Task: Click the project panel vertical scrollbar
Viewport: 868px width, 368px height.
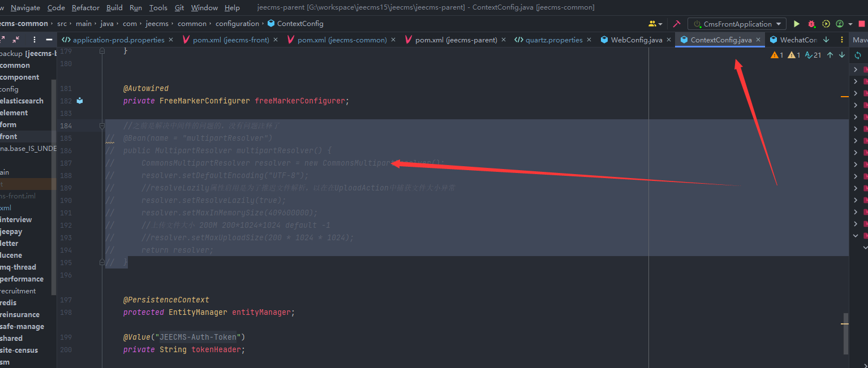Action: [x=54, y=187]
